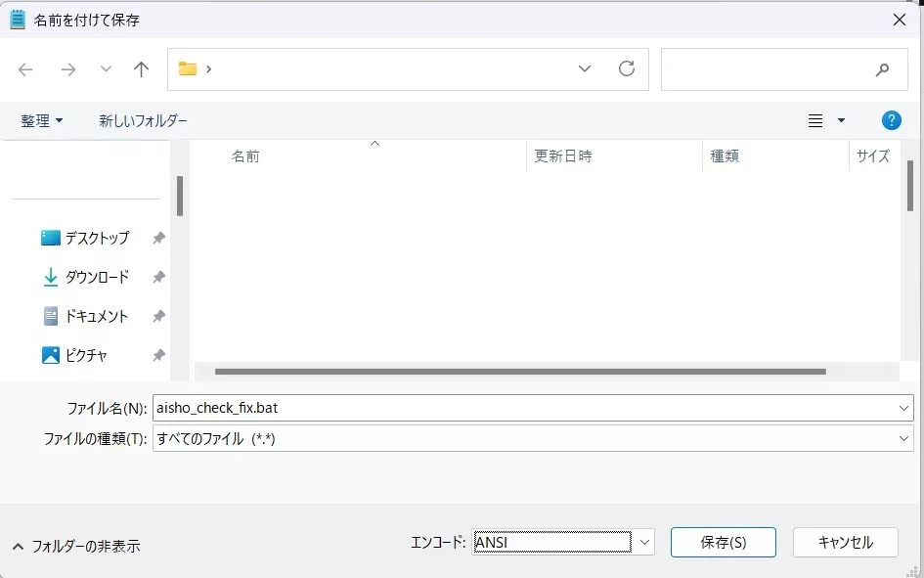
Task: Click the Back navigation arrow
Action: (25, 69)
